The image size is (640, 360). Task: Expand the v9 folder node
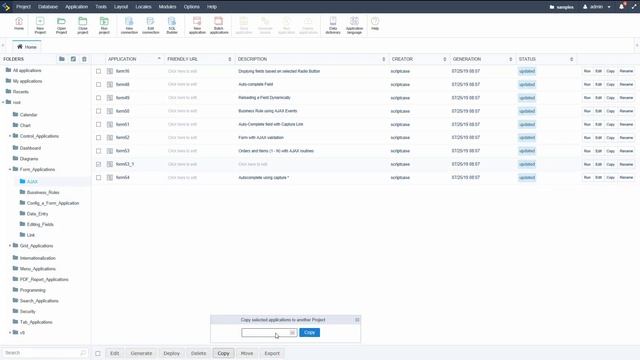10,332
